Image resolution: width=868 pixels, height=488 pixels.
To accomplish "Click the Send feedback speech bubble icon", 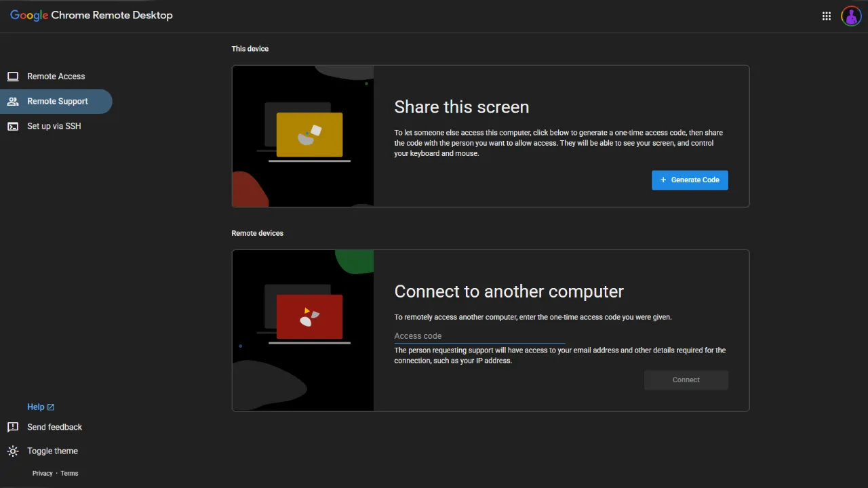I will tap(13, 427).
